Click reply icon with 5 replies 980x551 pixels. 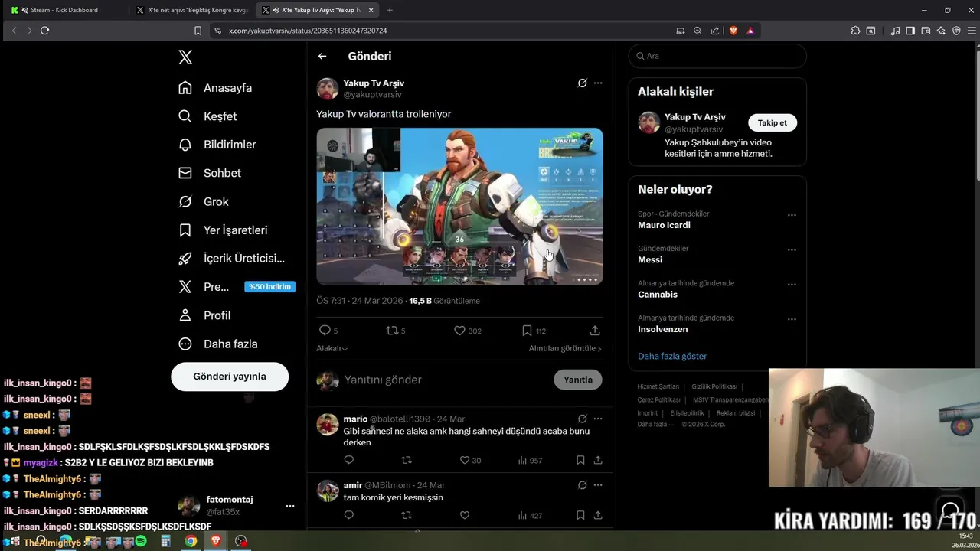click(x=325, y=331)
